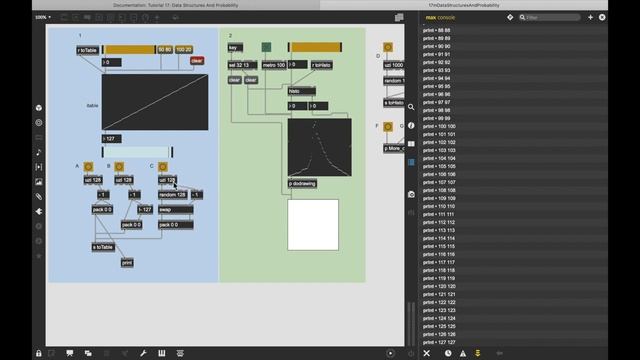This screenshot has height=360, width=640.
Task: Open the snapshots camera icon
Action: pyautogui.click(x=411, y=194)
